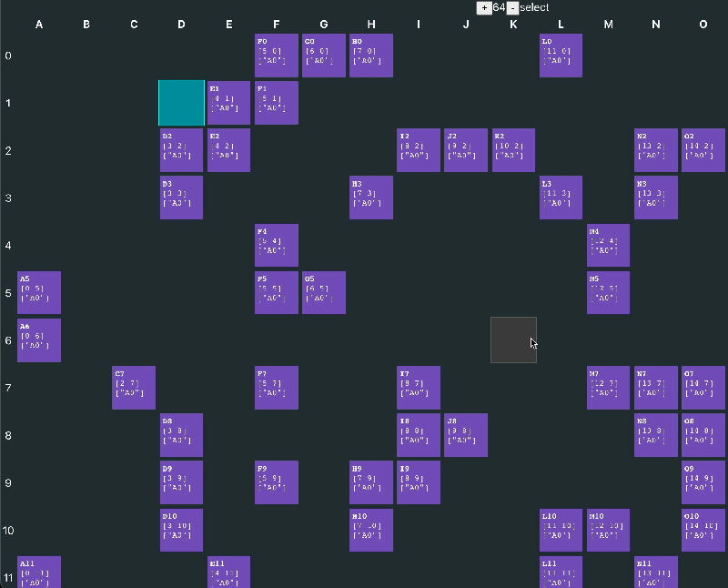Select tile I8 showing [8 8]
Screen dimensions: 728x588
[x=418, y=434]
